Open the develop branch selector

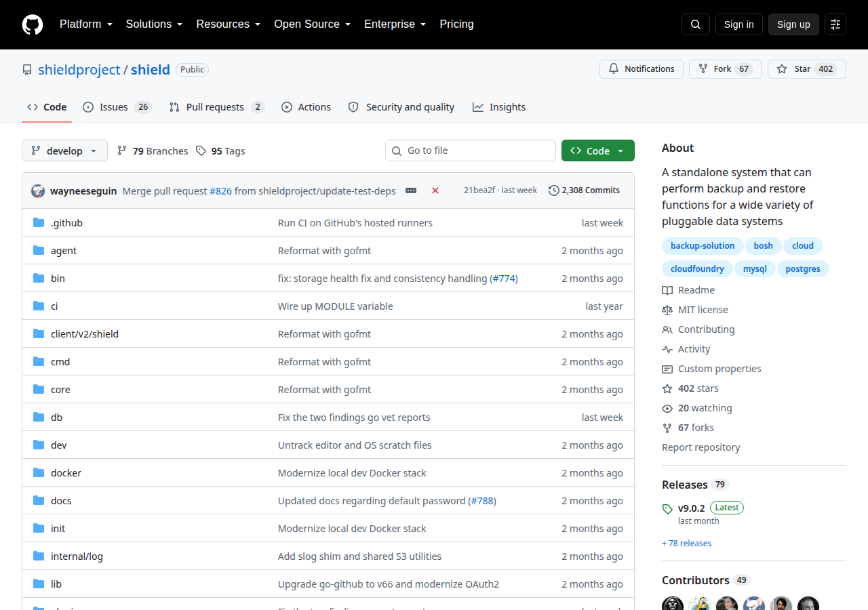click(x=64, y=150)
